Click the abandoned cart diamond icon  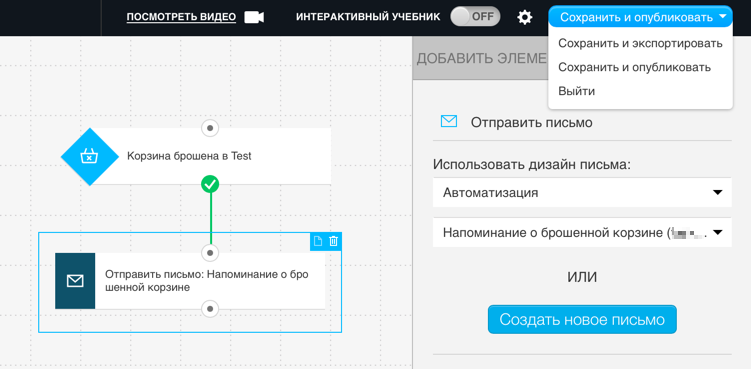(x=90, y=156)
